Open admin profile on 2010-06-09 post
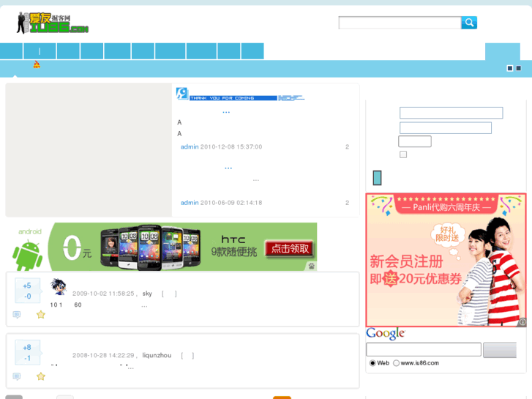 pos(190,202)
